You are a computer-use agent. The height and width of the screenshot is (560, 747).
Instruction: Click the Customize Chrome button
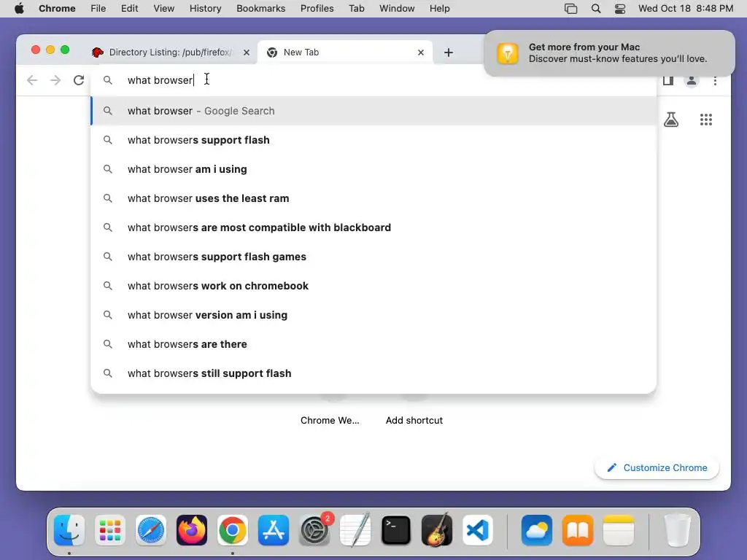click(x=657, y=467)
